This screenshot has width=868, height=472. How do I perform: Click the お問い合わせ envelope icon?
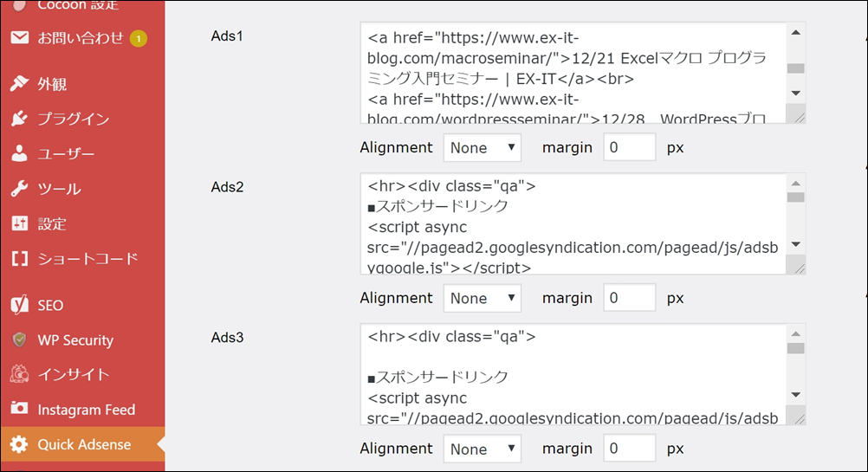[x=19, y=37]
